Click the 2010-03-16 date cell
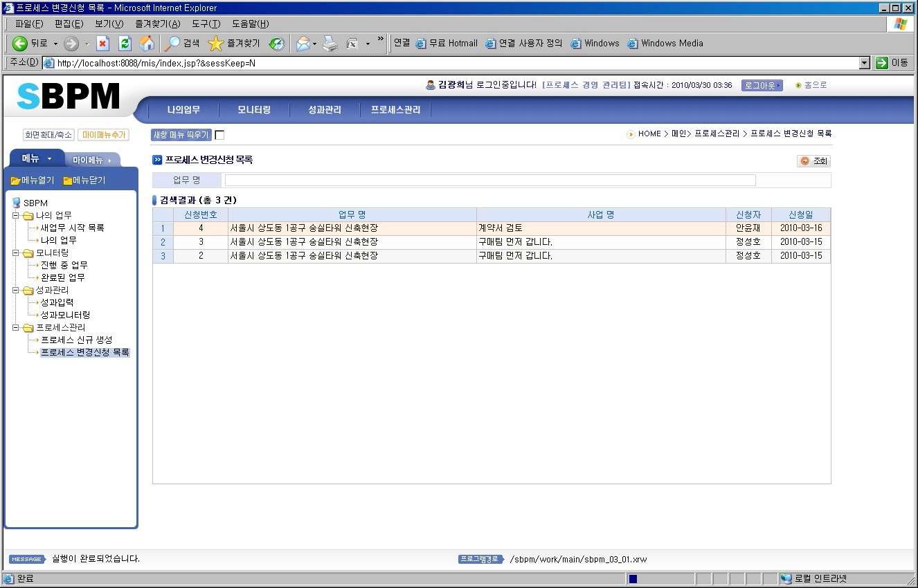Image resolution: width=918 pixels, height=588 pixels. (801, 228)
